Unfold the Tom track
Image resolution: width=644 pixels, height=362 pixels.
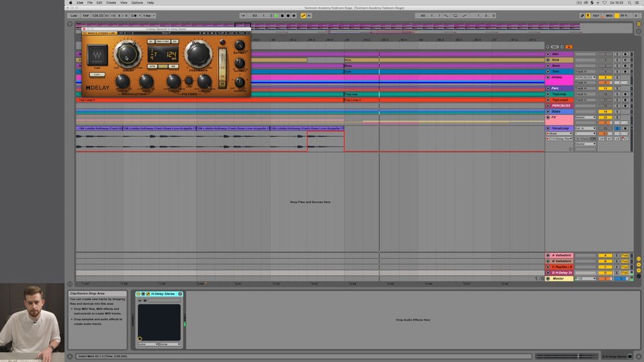(x=548, y=71)
